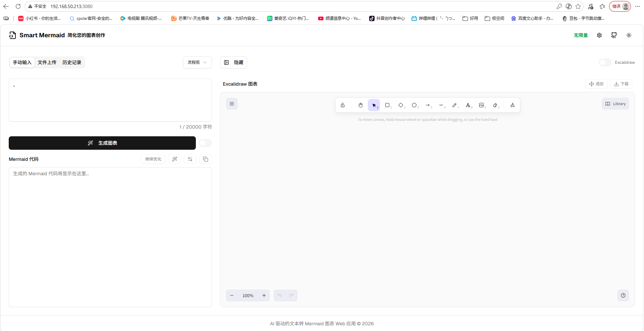Image resolution: width=644 pixels, height=331 pixels.
Task: Click the 下载 download button
Action: point(621,84)
